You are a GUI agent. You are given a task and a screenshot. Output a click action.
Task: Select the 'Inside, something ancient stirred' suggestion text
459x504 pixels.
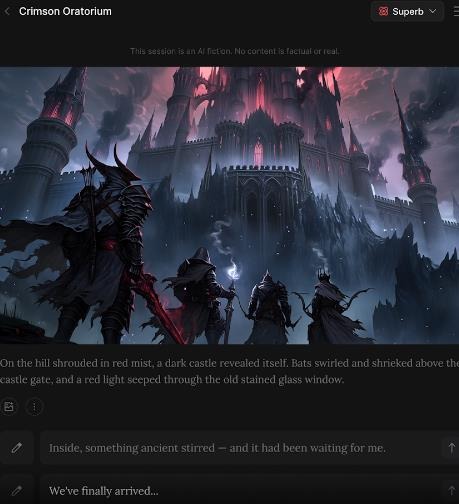[217, 448]
